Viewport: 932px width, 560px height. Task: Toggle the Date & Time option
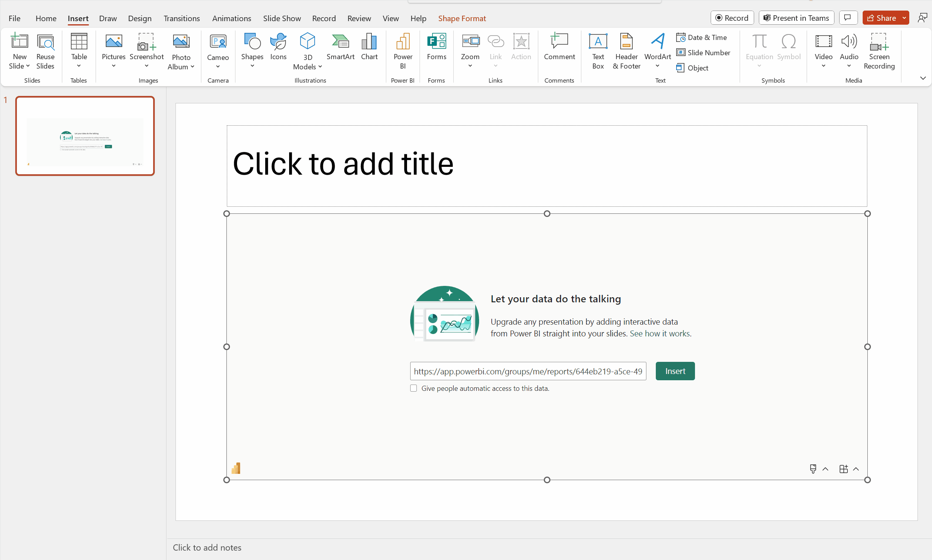click(701, 37)
